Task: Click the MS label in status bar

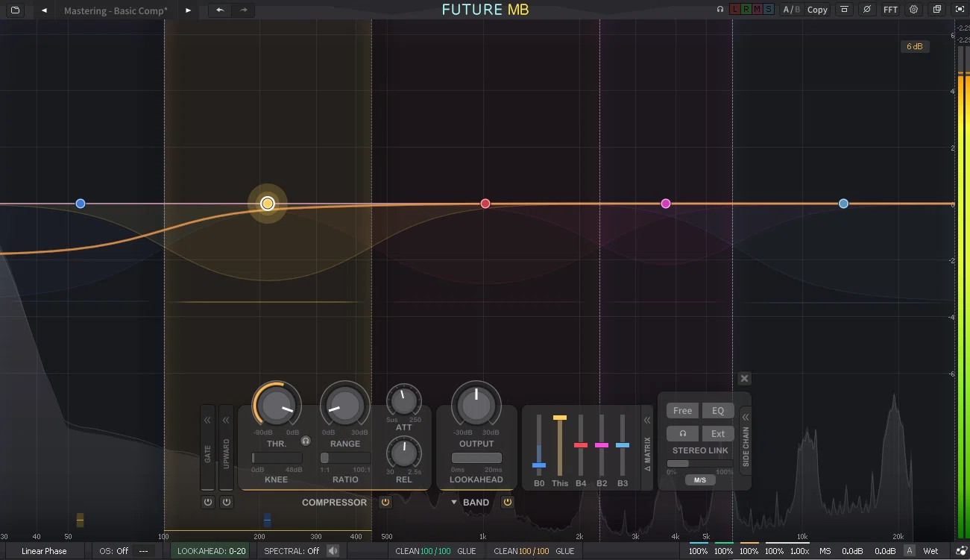Action: tap(825, 551)
